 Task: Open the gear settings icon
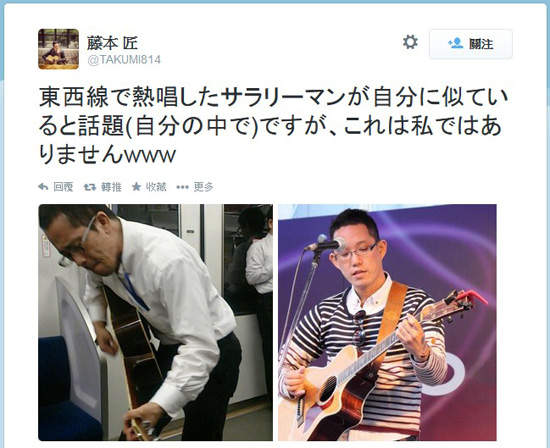tap(410, 42)
